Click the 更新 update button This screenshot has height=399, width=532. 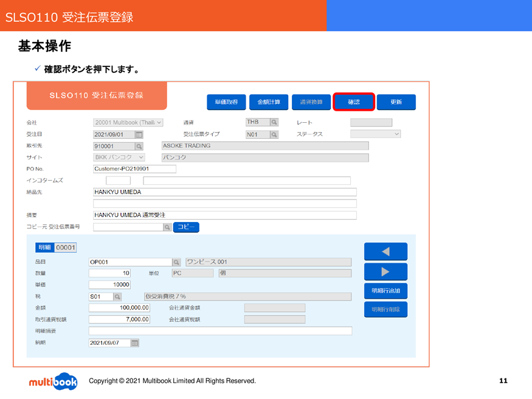pos(396,102)
